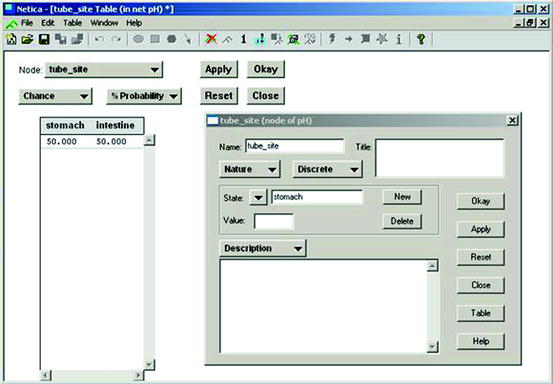Image resolution: width=553 pixels, height=384 pixels.
Task: Open the Discrete dropdown in node dialog
Action: click(x=328, y=169)
